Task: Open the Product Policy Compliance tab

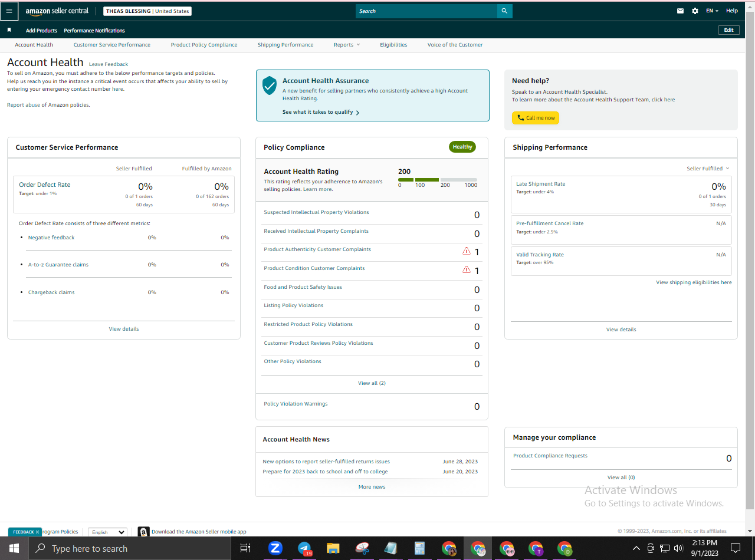Action: point(204,45)
